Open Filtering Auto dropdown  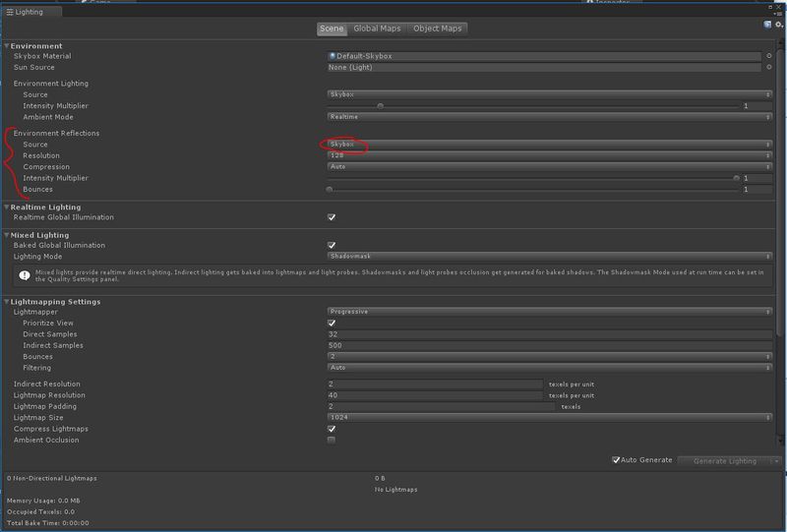click(x=550, y=368)
